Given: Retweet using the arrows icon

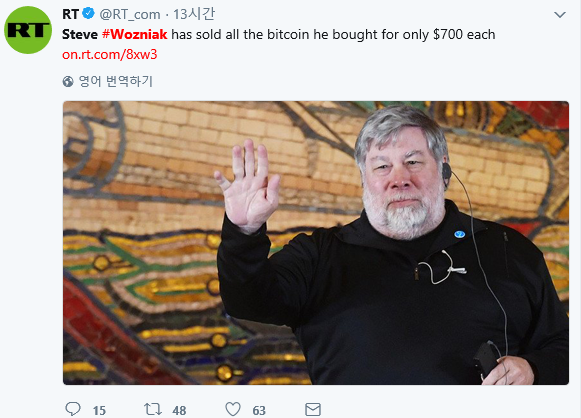Looking at the screenshot, I should pyautogui.click(x=153, y=409).
